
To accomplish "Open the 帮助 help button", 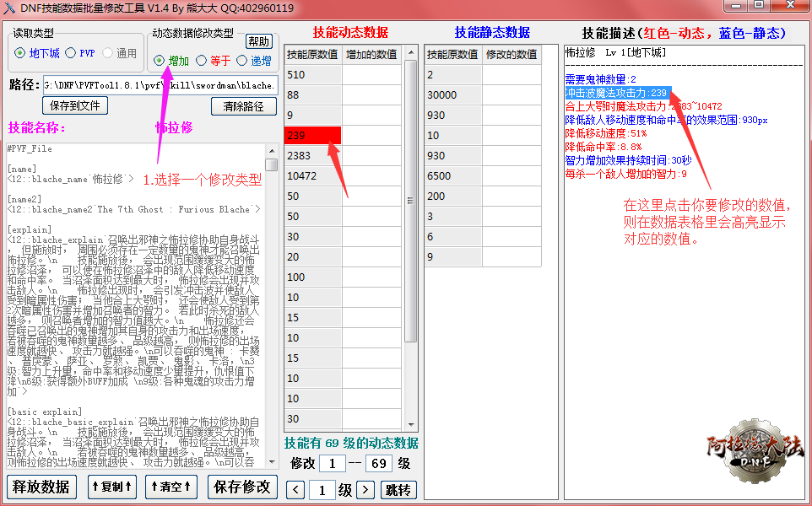I will [259, 41].
